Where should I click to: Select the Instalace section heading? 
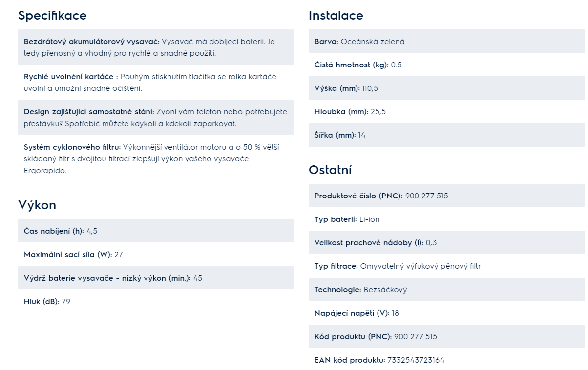tap(336, 16)
